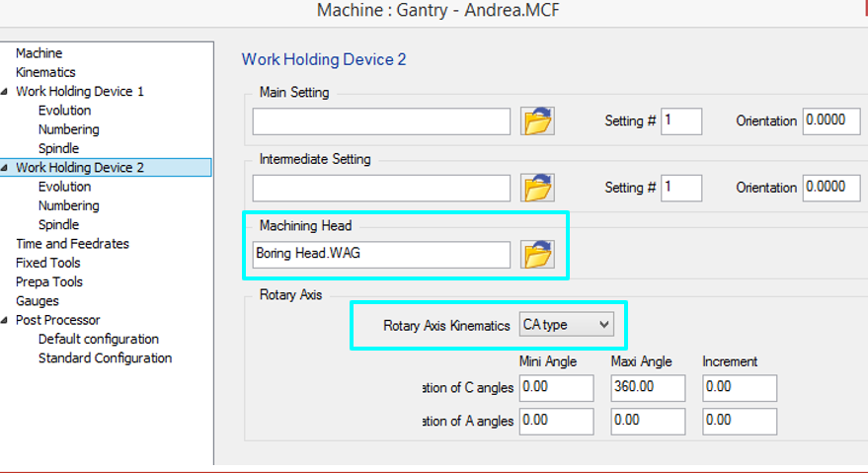This screenshot has width=868, height=473.
Task: Click Machining Head folder browse icon
Action: [x=537, y=255]
